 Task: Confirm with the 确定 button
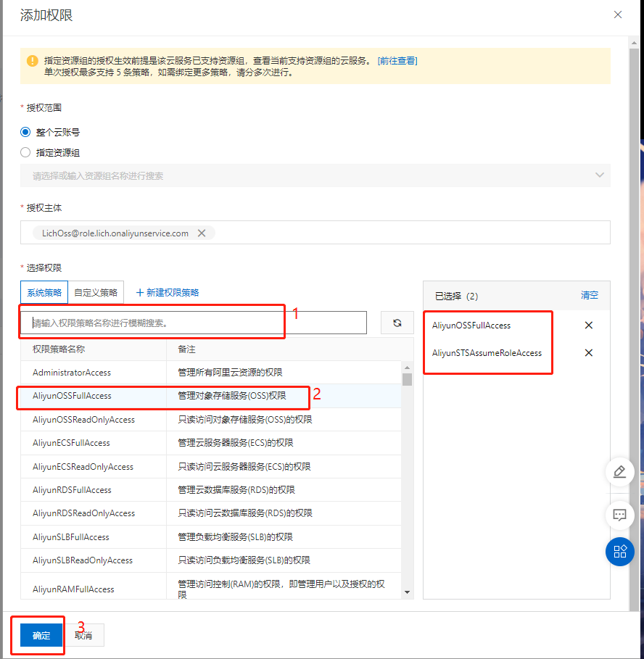click(41, 636)
